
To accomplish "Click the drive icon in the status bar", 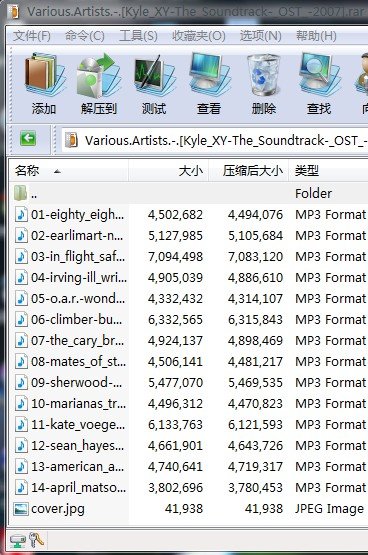I will click(x=18, y=541).
